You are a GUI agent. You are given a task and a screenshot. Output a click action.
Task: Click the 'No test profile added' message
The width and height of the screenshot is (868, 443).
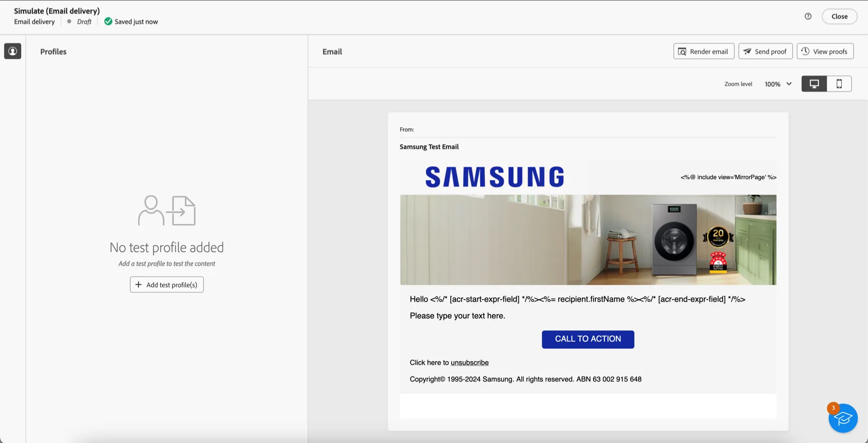(167, 247)
